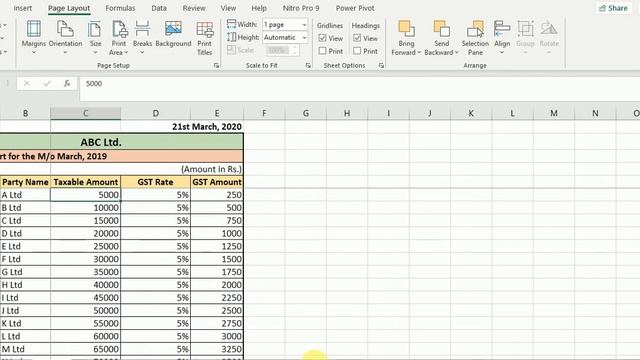Select column M header

pyautogui.click(x=554, y=113)
